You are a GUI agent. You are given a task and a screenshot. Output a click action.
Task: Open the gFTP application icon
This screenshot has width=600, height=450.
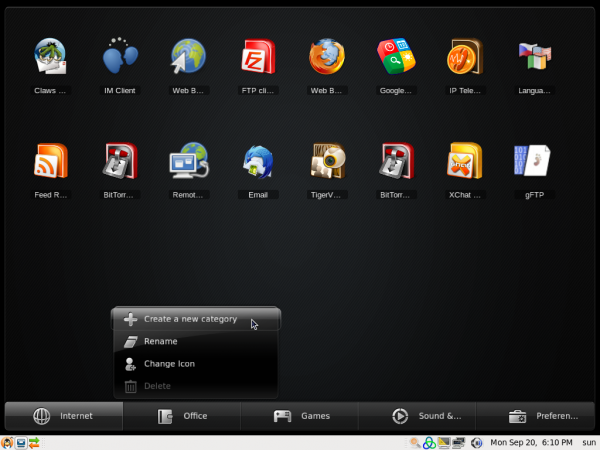tap(533, 161)
